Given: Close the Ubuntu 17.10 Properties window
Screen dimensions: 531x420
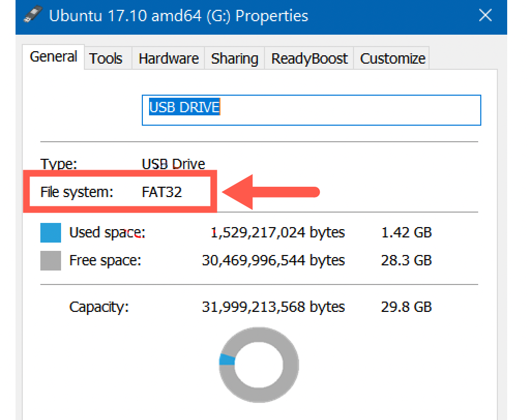Looking at the screenshot, I should [x=485, y=16].
